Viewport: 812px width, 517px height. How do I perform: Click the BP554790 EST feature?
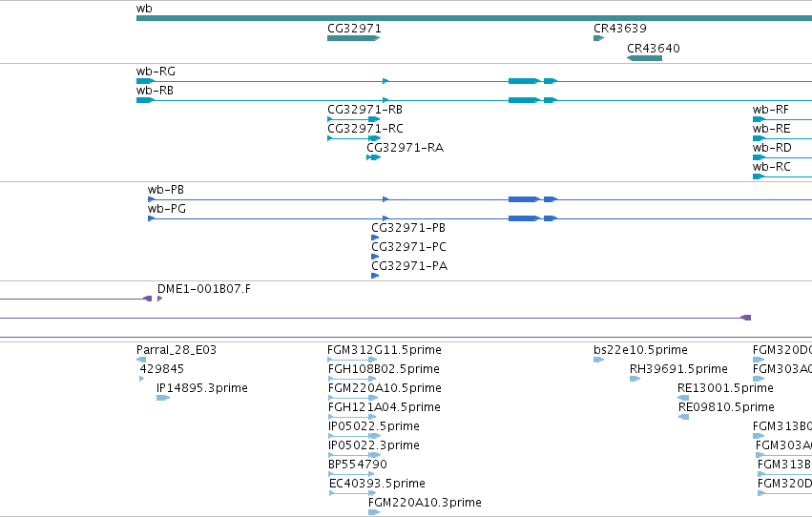pos(351,474)
